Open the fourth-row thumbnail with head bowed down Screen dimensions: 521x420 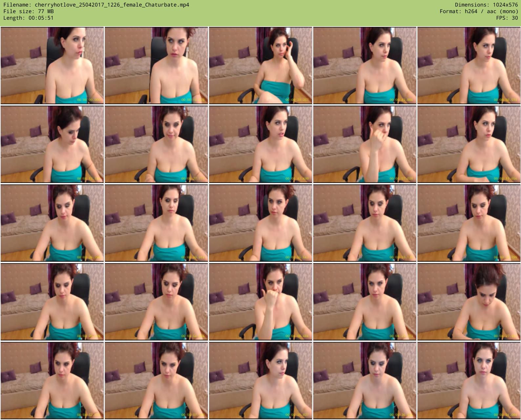[x=469, y=302]
